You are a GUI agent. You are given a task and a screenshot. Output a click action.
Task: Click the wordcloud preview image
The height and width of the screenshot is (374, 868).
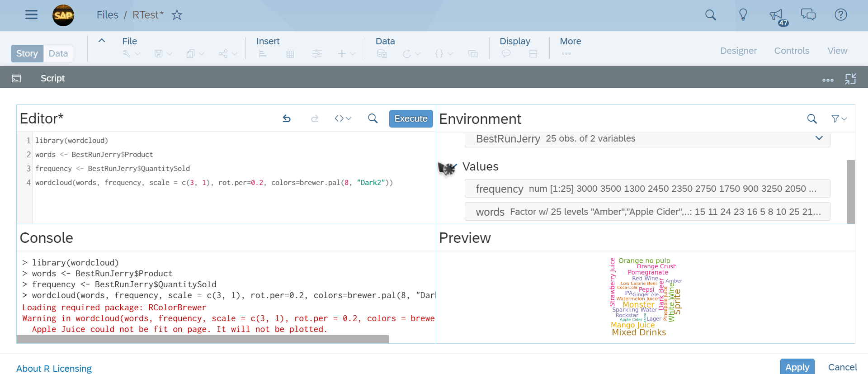click(646, 297)
